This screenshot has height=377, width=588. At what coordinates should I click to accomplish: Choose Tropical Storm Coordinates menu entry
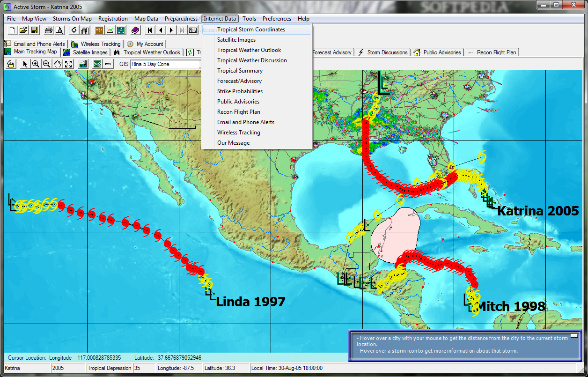pyautogui.click(x=257, y=30)
